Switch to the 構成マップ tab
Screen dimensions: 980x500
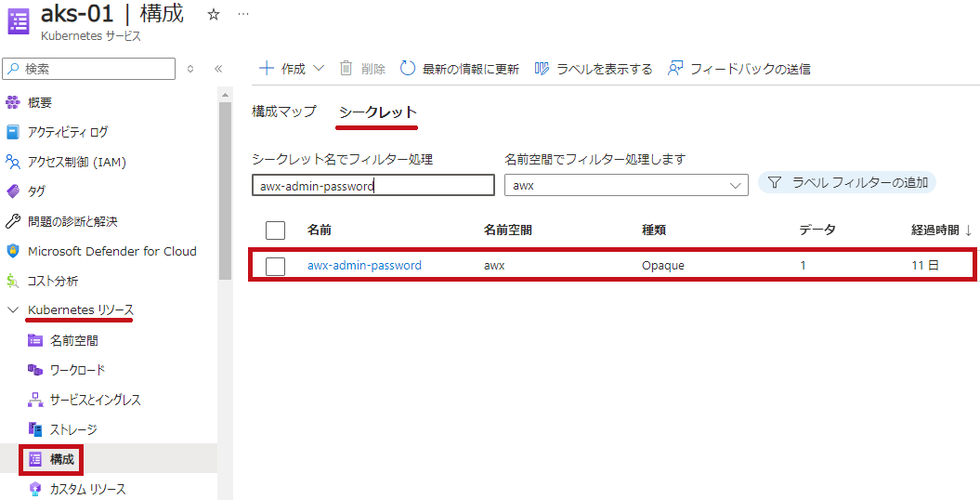click(x=283, y=112)
